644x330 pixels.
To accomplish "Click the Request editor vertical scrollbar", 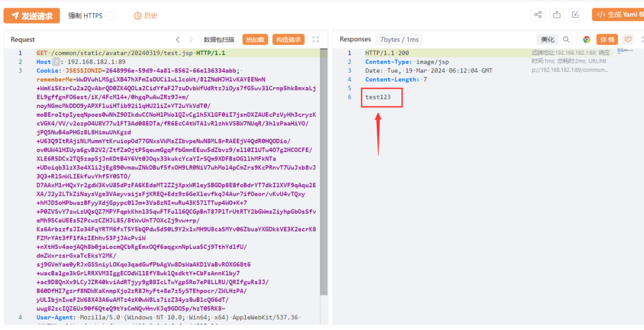I will pyautogui.click(x=324, y=179).
